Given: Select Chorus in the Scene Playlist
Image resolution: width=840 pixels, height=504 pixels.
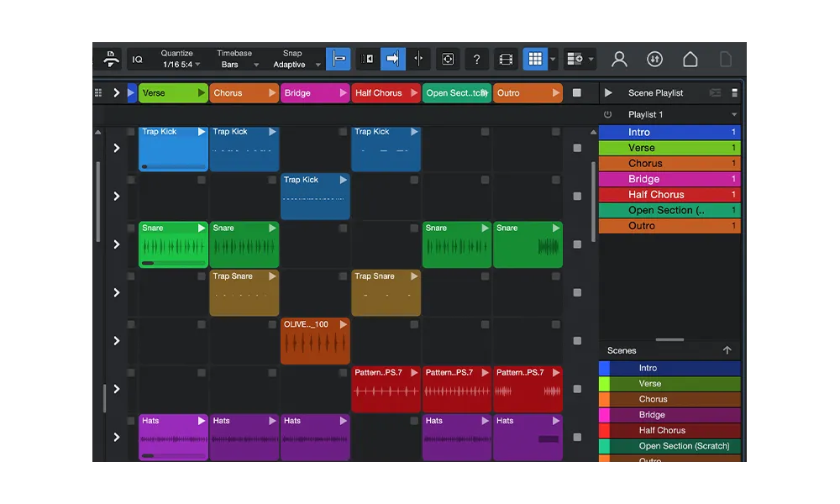Looking at the screenshot, I should 669,163.
